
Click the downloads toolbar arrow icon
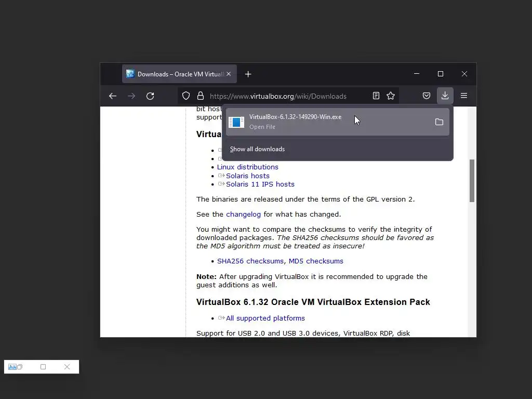pos(445,96)
